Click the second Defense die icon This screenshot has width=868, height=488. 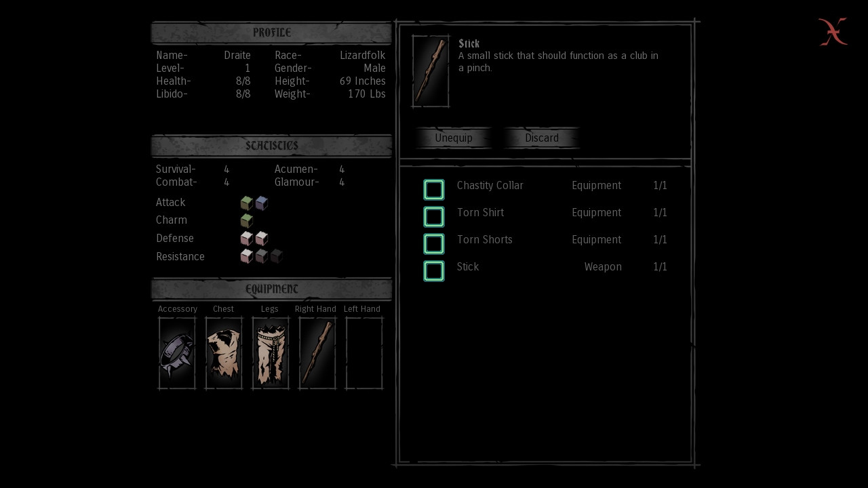262,238
